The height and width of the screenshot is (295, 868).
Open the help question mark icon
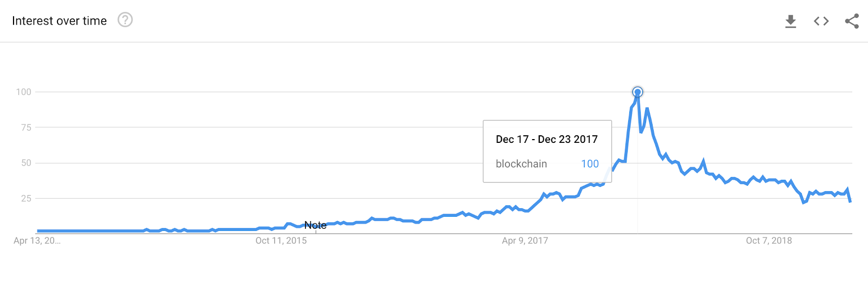[125, 20]
